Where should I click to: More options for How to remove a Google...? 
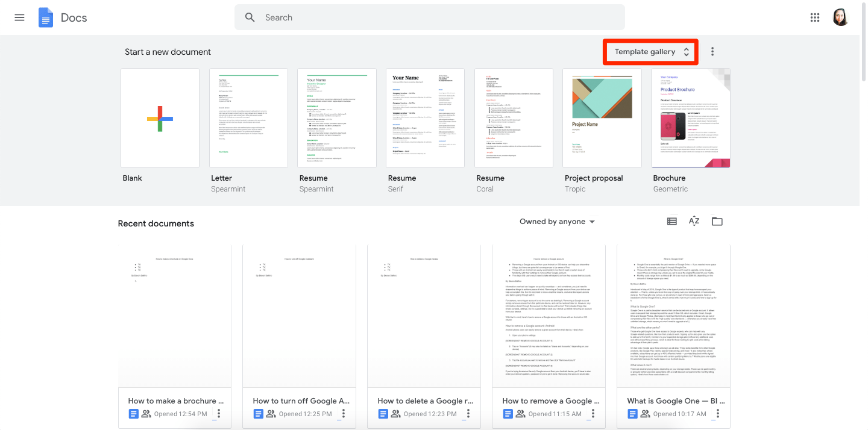(x=593, y=414)
